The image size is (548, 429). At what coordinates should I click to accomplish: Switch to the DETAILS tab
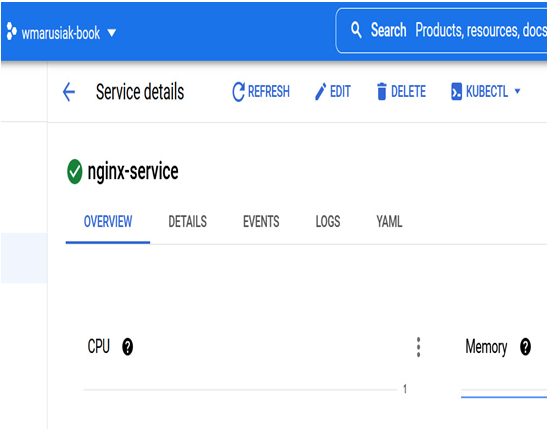(x=188, y=221)
